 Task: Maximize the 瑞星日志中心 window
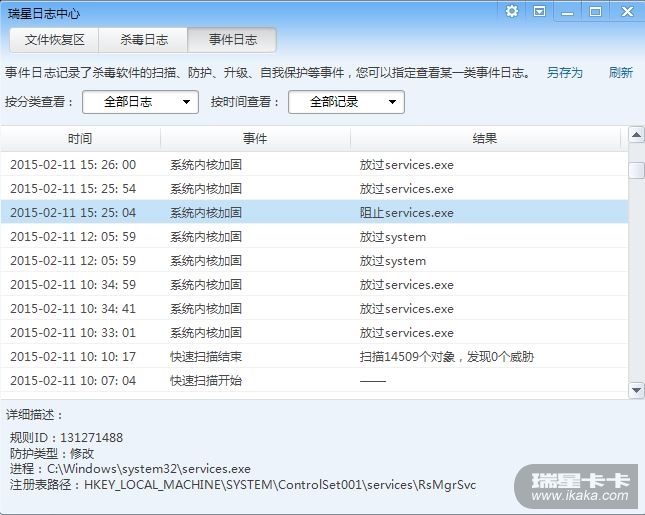595,12
